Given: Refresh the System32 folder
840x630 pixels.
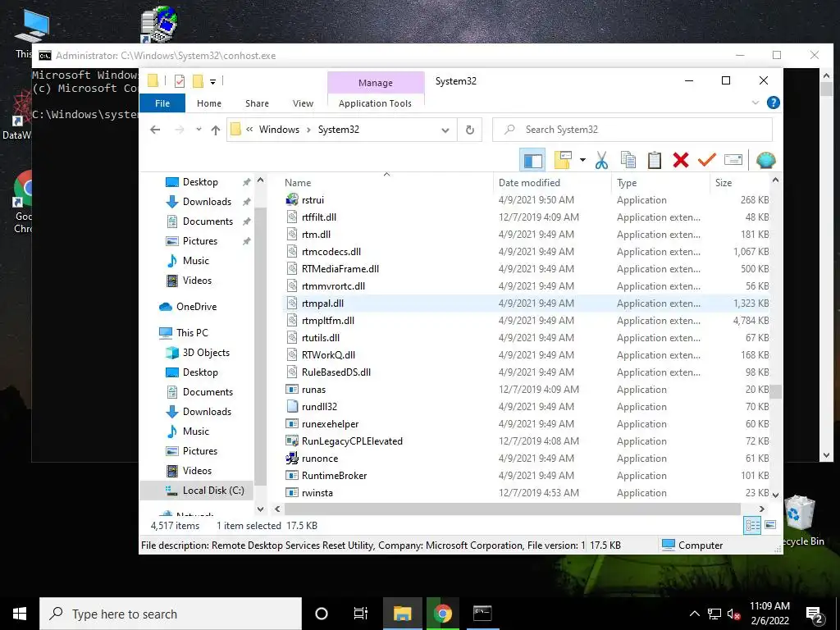Looking at the screenshot, I should pyautogui.click(x=470, y=130).
